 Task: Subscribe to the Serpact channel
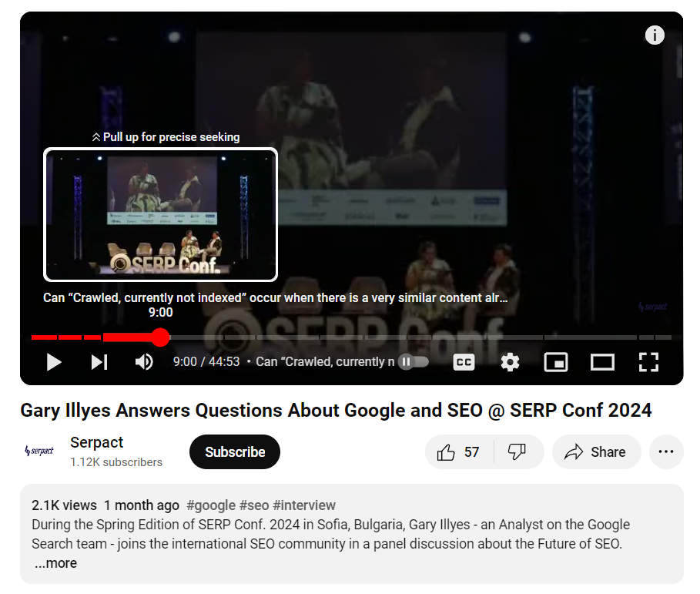235,452
